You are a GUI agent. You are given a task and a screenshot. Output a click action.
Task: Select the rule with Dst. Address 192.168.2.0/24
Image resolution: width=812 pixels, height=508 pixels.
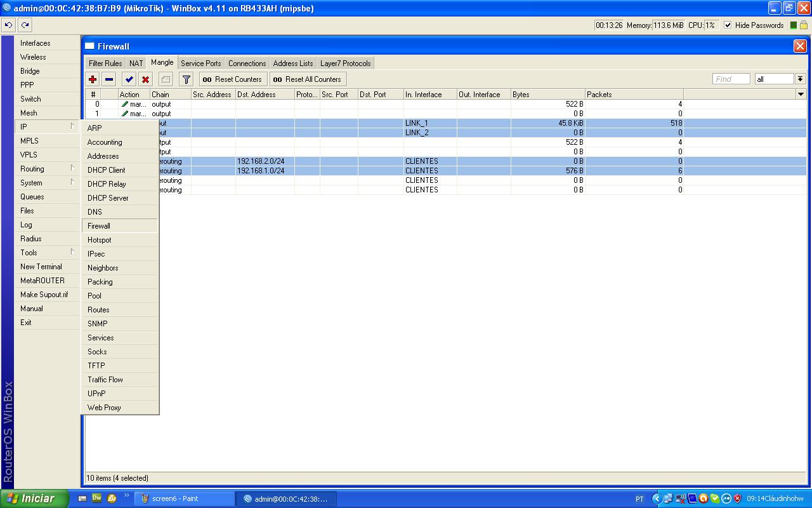[x=482, y=161]
